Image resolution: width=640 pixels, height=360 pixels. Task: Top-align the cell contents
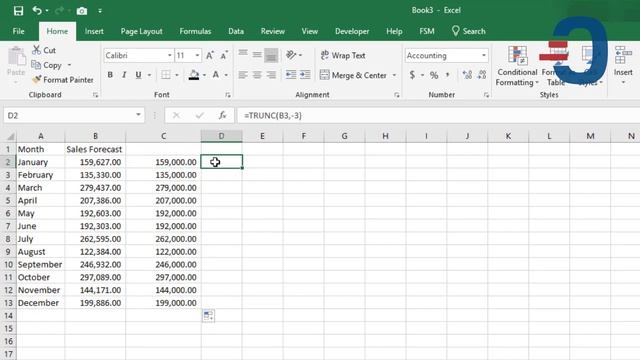click(243, 54)
